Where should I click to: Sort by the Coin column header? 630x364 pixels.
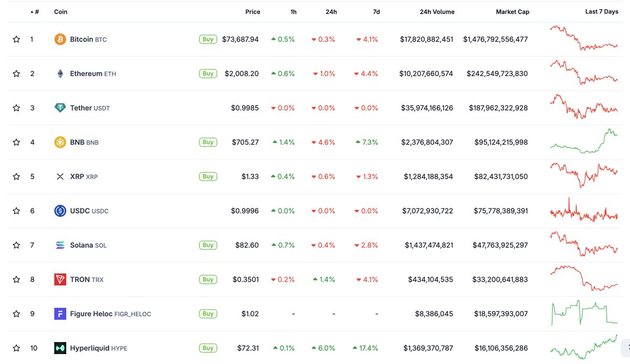(x=61, y=12)
